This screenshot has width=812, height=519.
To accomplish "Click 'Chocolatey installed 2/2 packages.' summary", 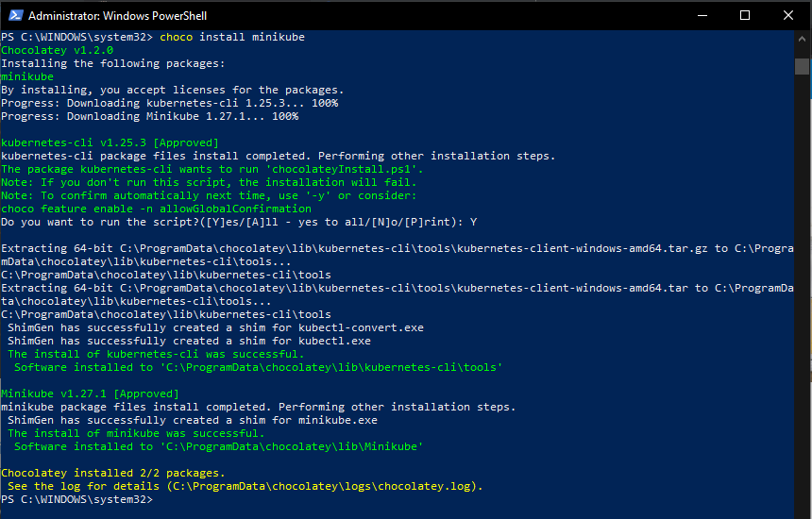I will tap(113, 473).
